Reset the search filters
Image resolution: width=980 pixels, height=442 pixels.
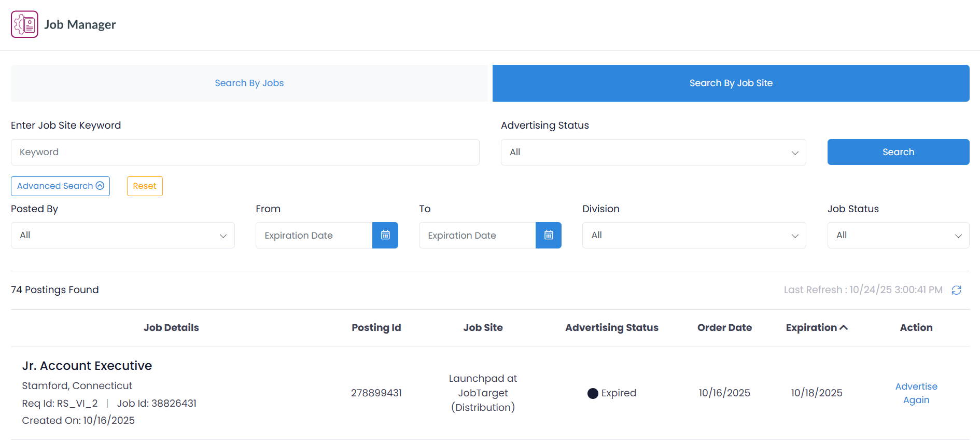pos(145,186)
